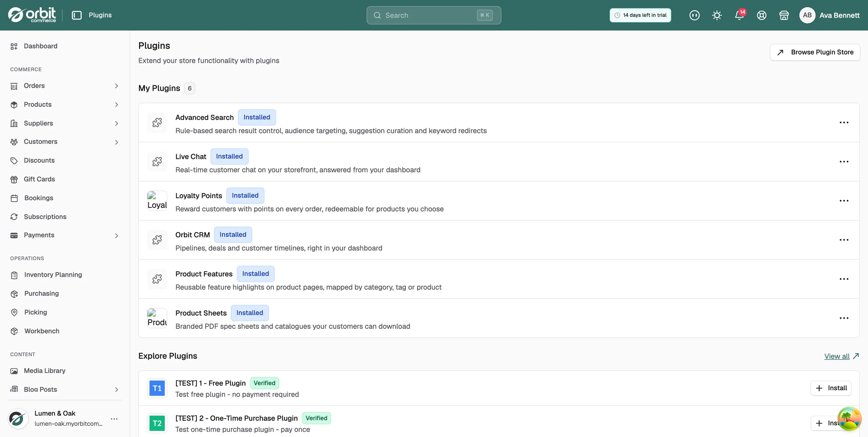Click the Bookings calendar icon
Image resolution: width=868 pixels, height=437 pixels.
pos(14,198)
